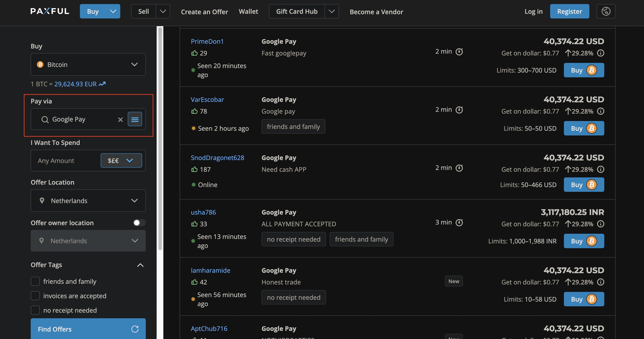
Task: Toggle the Offer owner location switch
Action: pyautogui.click(x=139, y=223)
